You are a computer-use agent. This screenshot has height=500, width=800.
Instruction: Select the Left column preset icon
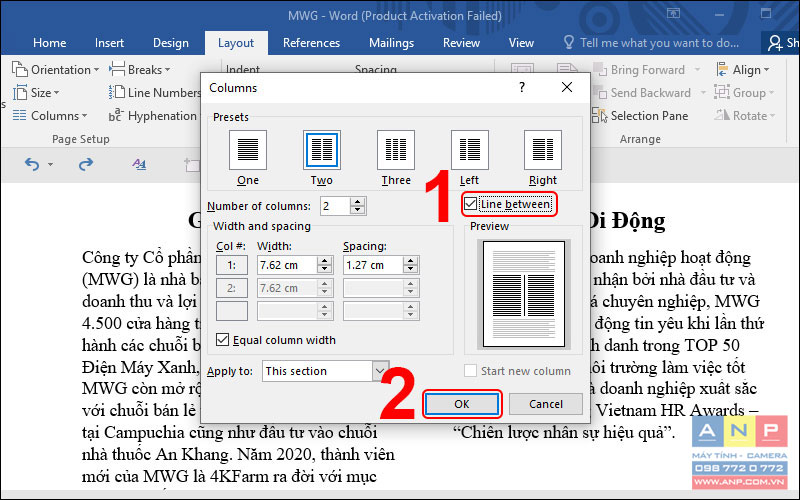(x=469, y=149)
